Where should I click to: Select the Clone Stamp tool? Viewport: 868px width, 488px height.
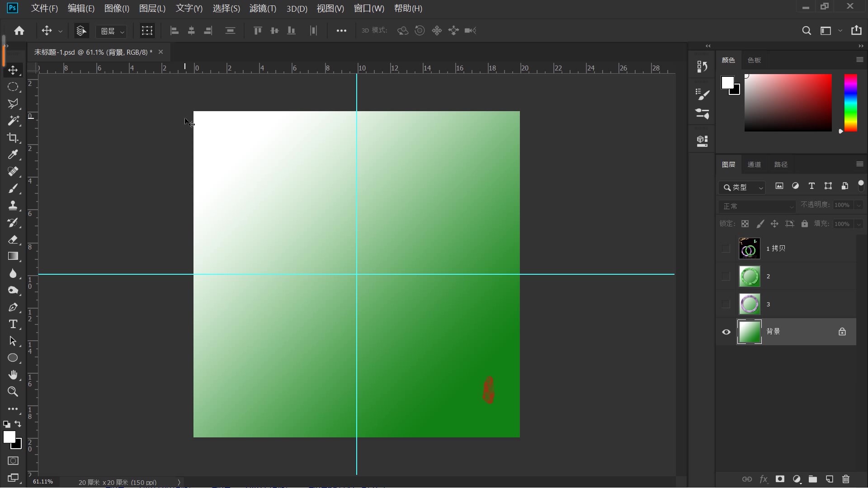coord(13,206)
